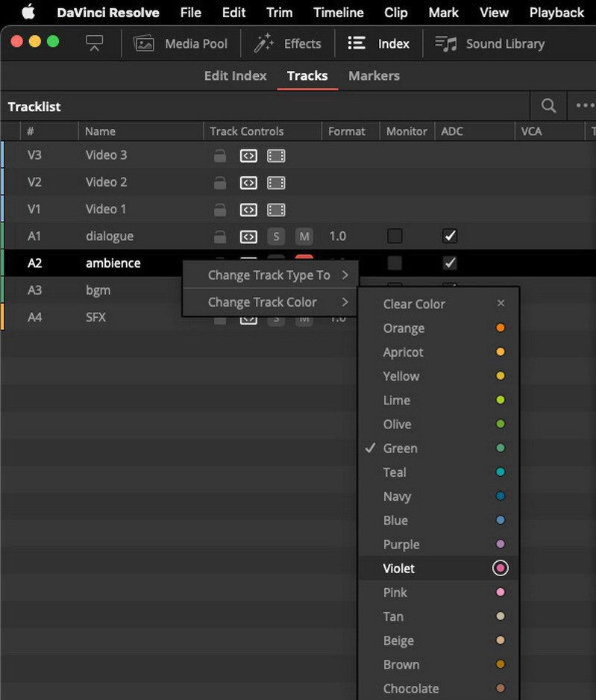Solo the dialogue track
596x700 pixels.
[276, 236]
